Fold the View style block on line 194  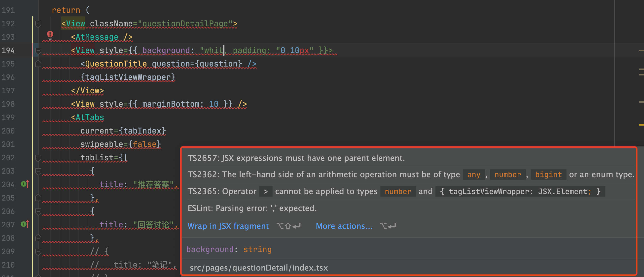coord(38,51)
